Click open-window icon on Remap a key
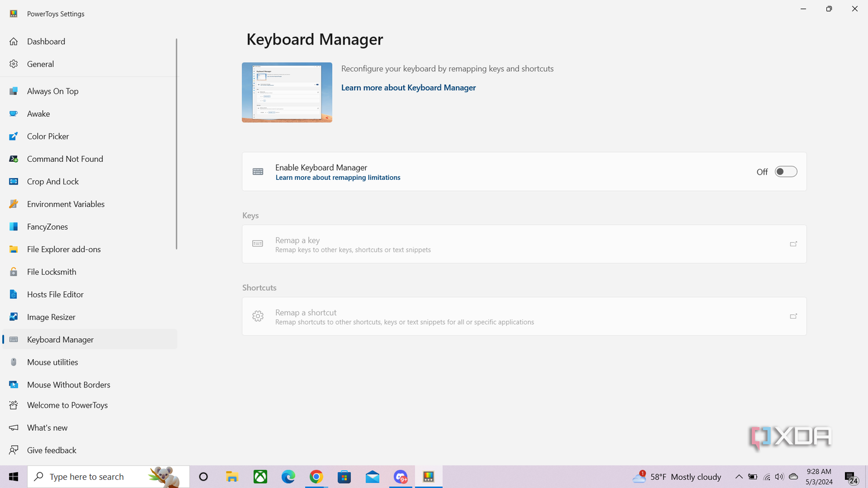Viewport: 868px width, 488px height. (x=793, y=244)
